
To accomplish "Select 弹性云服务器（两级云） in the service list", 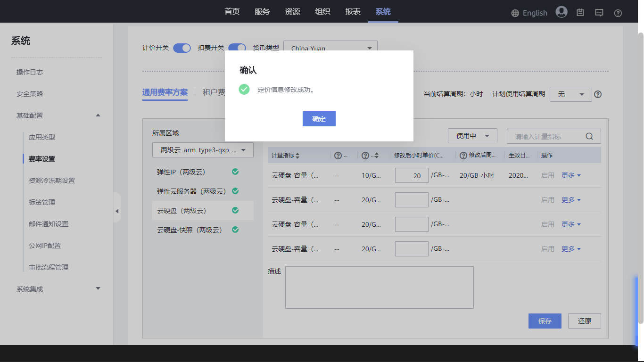I will pyautogui.click(x=191, y=191).
